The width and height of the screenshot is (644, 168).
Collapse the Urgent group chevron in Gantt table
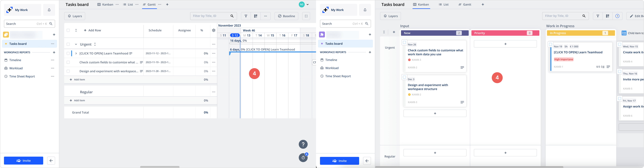tap(76, 44)
